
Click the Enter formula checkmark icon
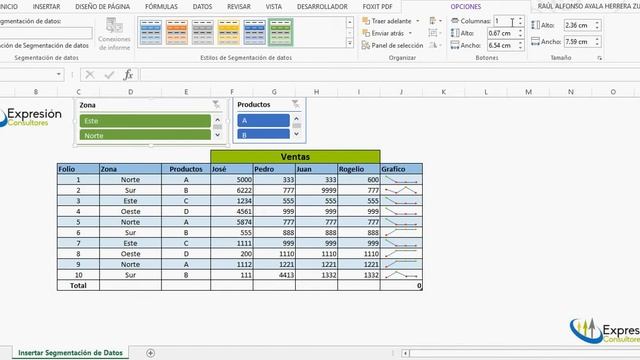[x=109, y=75]
